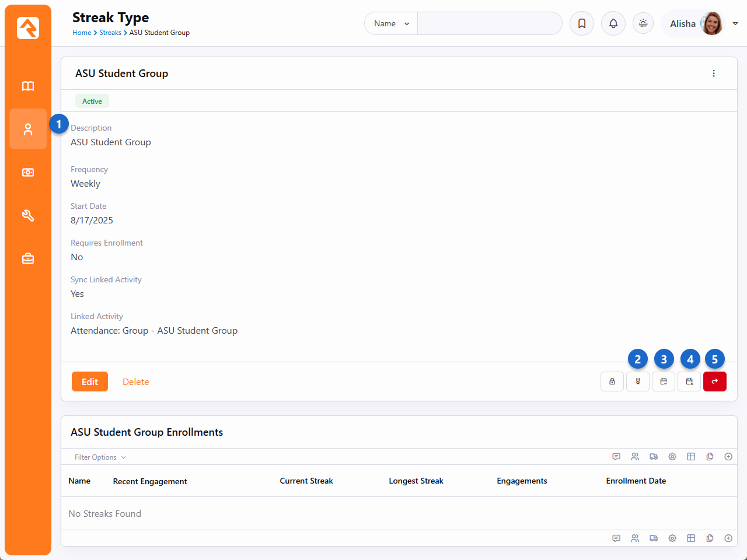747x560 pixels.
Task: Click the award ribbon icon button
Action: click(638, 381)
